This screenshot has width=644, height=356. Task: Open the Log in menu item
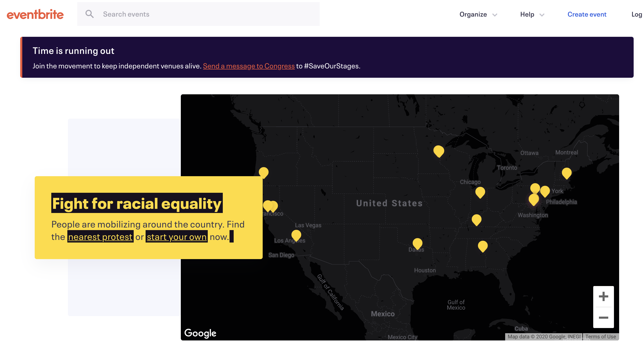[x=637, y=15]
